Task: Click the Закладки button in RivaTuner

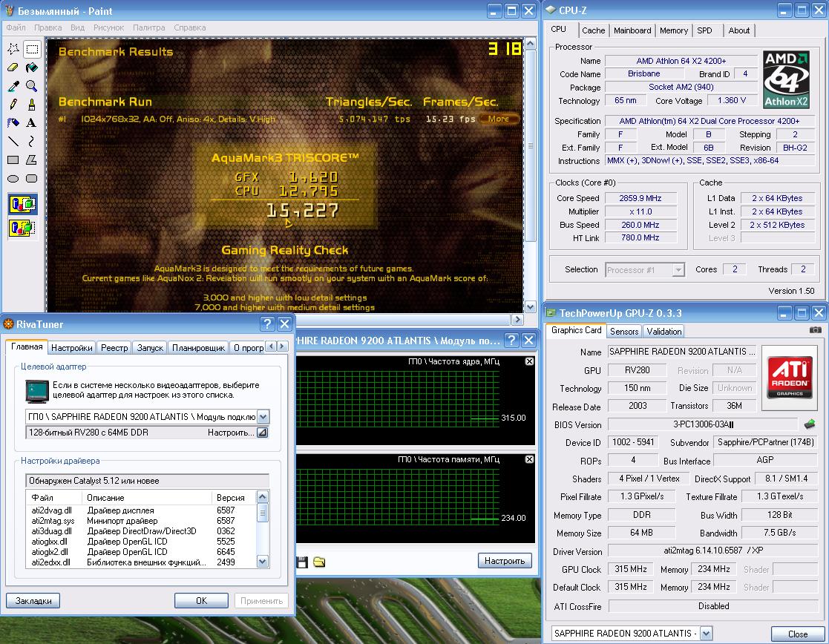Action: click(33, 601)
